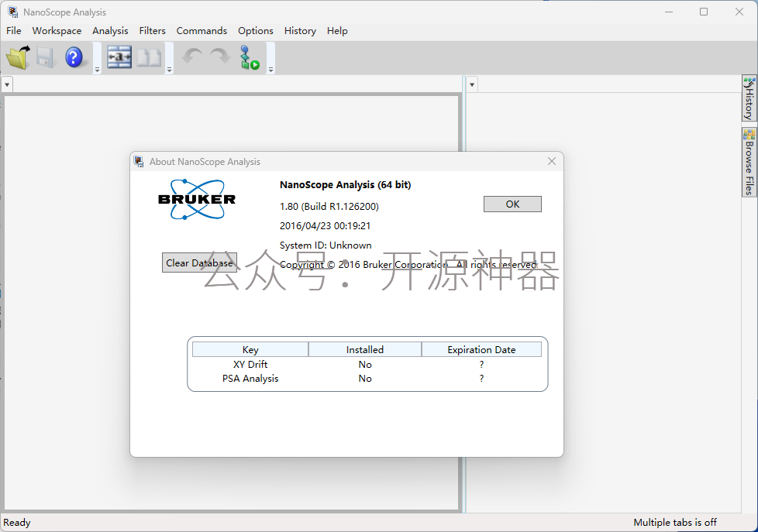Screen dimensions: 758x532
Task: Click the Installed column header
Action: pos(365,349)
